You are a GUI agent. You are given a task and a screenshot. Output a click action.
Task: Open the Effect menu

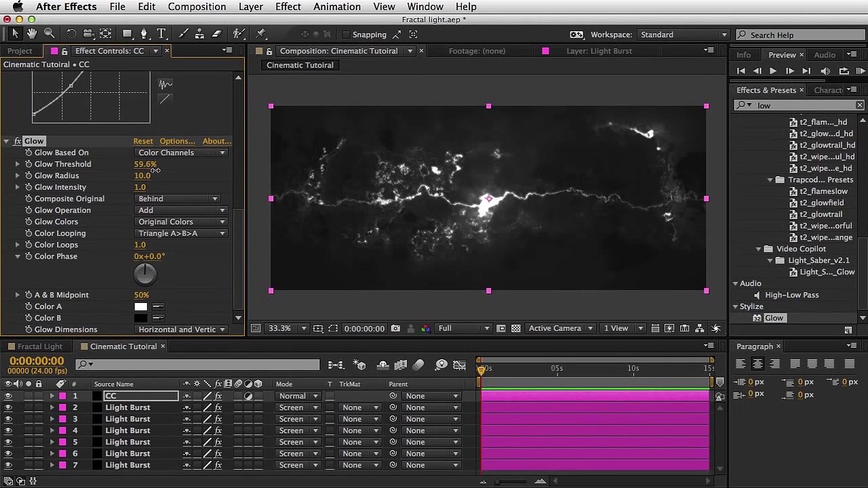click(288, 7)
